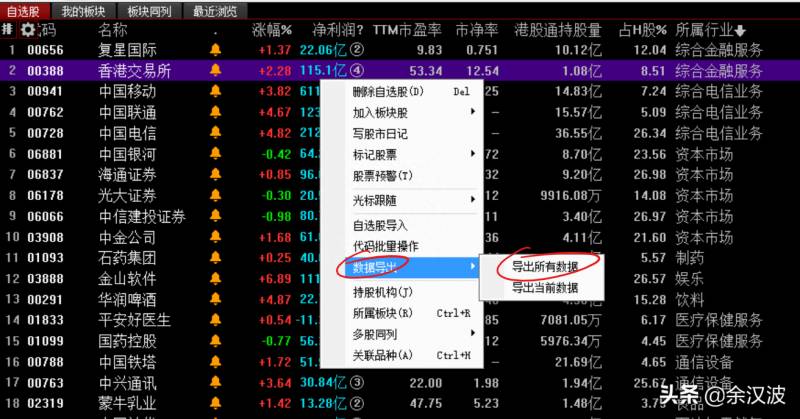This screenshot has width=800, height=419.
Task: Switch to the 最近浏览 tab
Action: coord(215,11)
